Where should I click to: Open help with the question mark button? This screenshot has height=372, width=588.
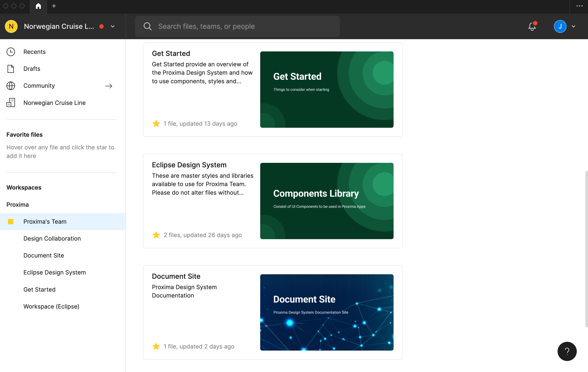pyautogui.click(x=567, y=351)
